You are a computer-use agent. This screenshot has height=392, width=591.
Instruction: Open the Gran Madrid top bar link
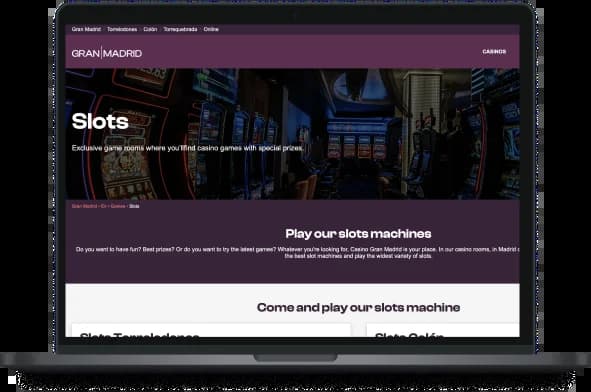86,29
